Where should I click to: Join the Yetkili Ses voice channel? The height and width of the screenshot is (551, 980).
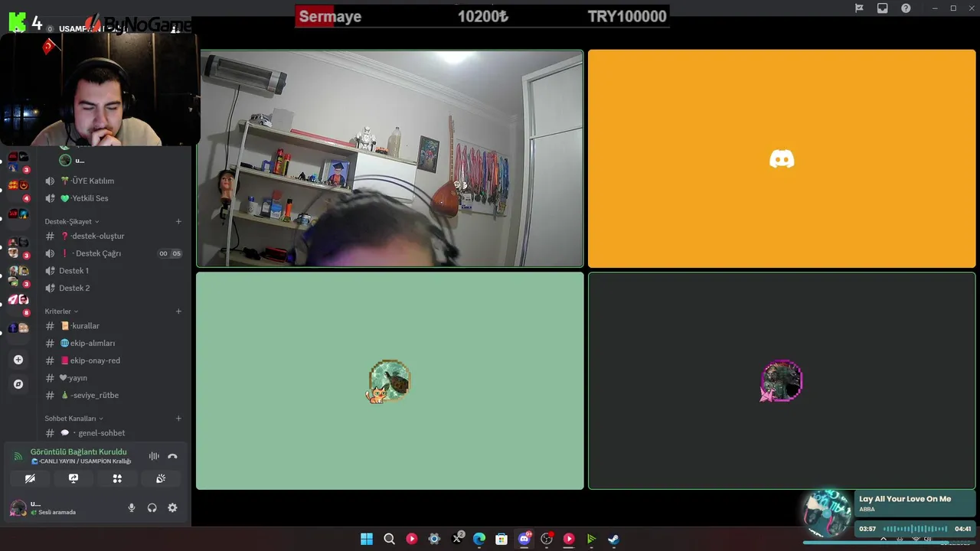113,198
